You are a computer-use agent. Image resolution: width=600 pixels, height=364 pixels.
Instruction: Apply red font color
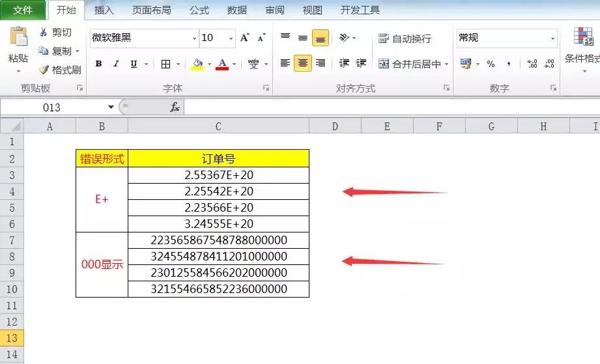click(222, 64)
